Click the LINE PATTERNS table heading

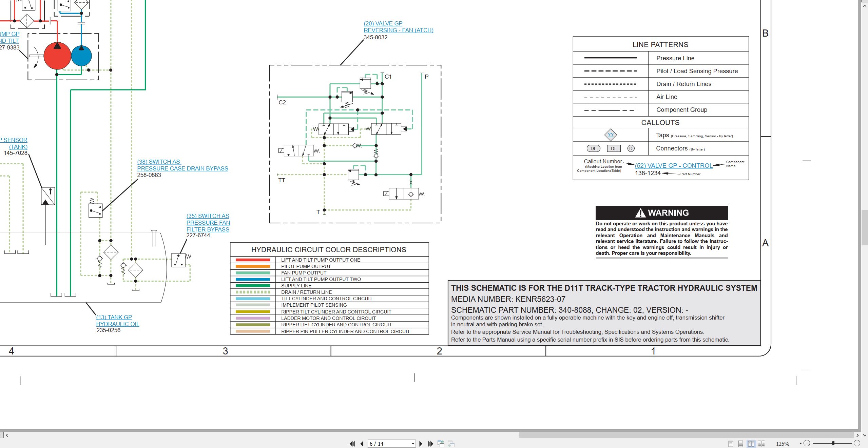pos(660,45)
